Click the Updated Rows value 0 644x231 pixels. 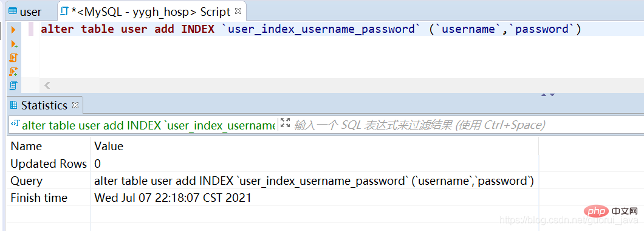(97, 164)
